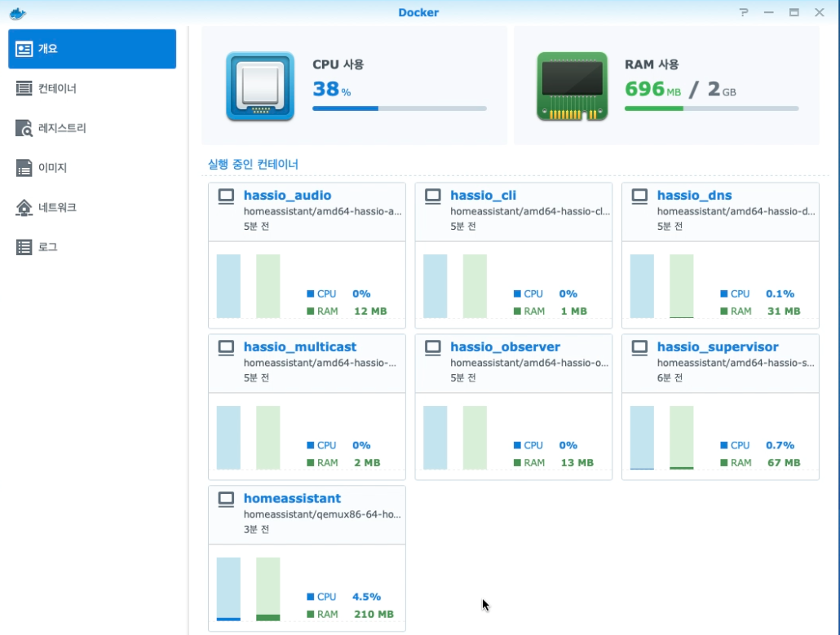840x635 pixels.
Task: Open the hassio_audio container link
Action: (287, 196)
